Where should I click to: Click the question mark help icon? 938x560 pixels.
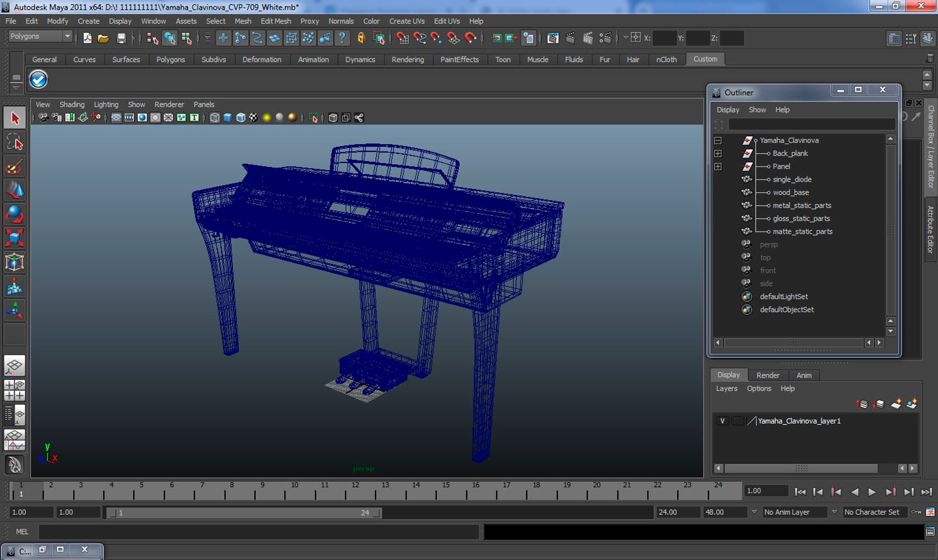(x=342, y=38)
